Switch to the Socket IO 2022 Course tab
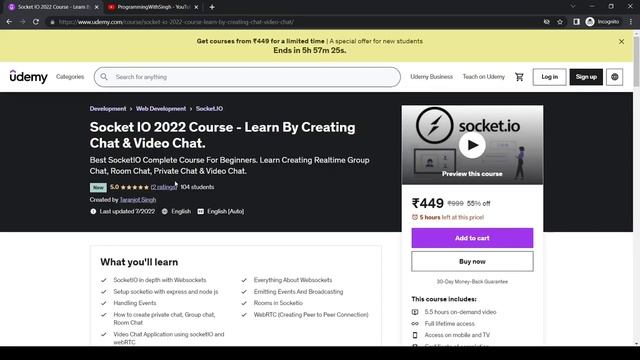 [53, 7]
